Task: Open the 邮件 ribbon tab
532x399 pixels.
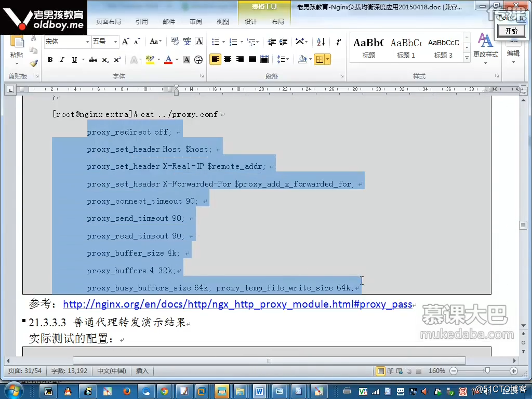Action: tap(169, 21)
